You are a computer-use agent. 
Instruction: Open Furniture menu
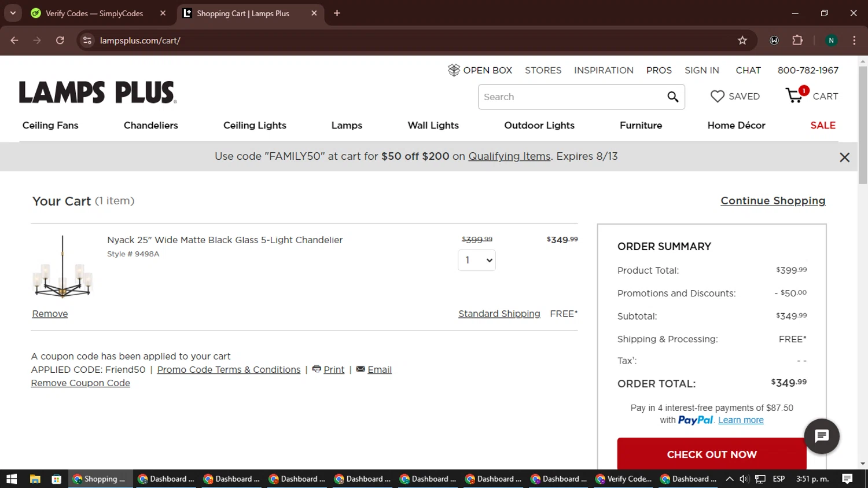(641, 125)
